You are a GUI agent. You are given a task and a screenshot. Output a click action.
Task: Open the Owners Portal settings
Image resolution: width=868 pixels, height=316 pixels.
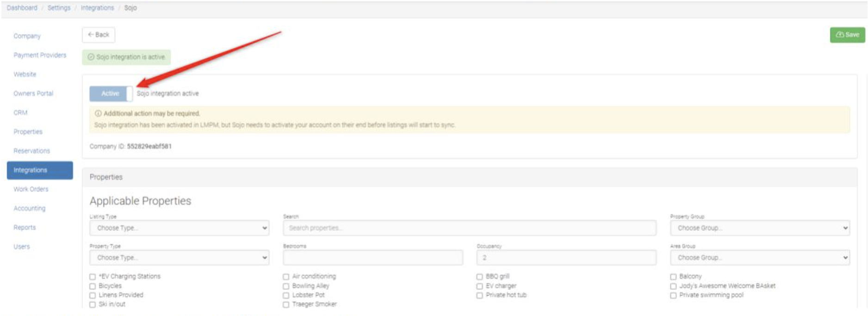[x=33, y=93]
